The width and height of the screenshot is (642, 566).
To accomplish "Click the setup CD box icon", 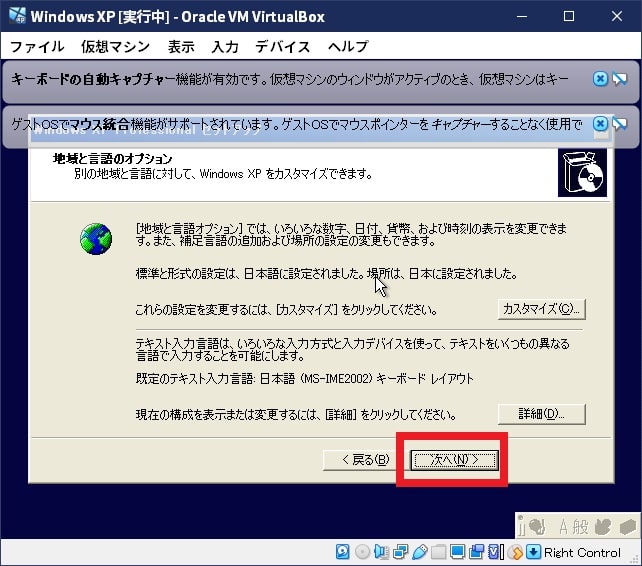I will point(582,173).
